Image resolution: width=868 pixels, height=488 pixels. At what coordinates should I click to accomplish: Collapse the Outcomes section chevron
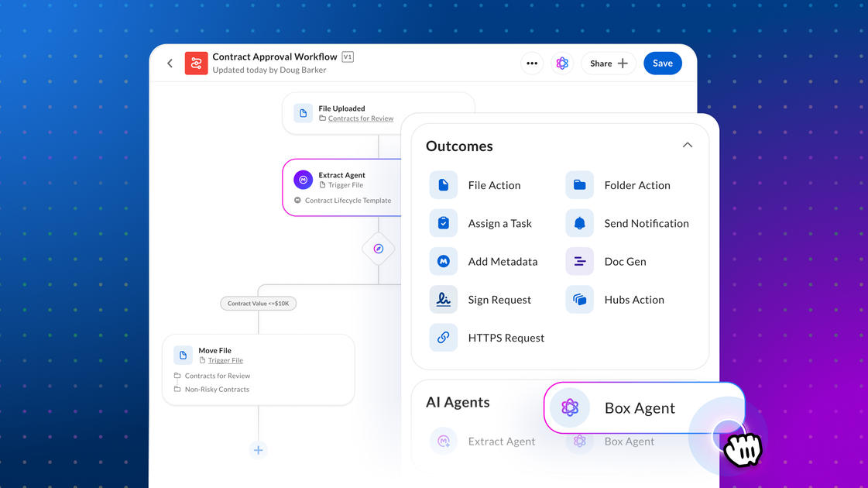pos(687,145)
